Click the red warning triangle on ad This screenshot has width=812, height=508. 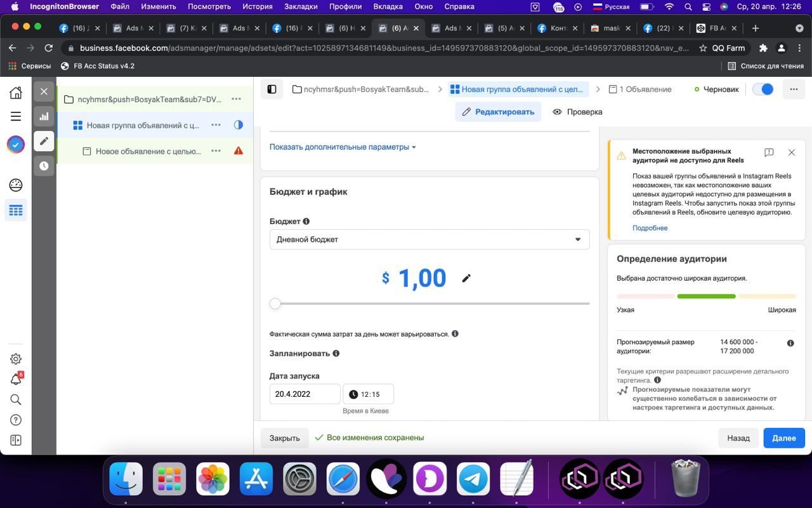[239, 151]
